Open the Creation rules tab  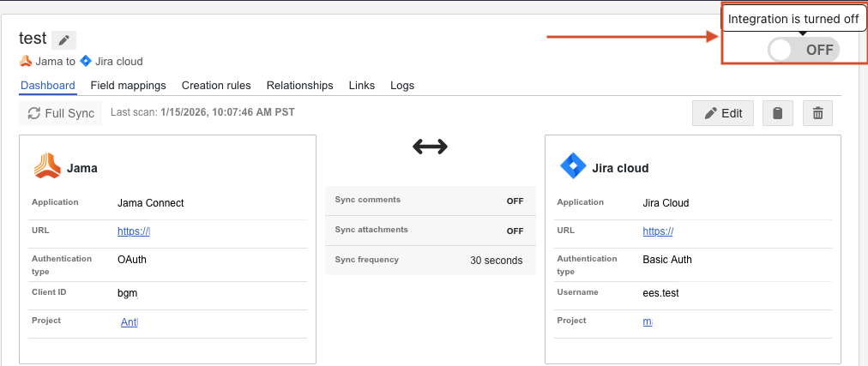pyautogui.click(x=216, y=85)
